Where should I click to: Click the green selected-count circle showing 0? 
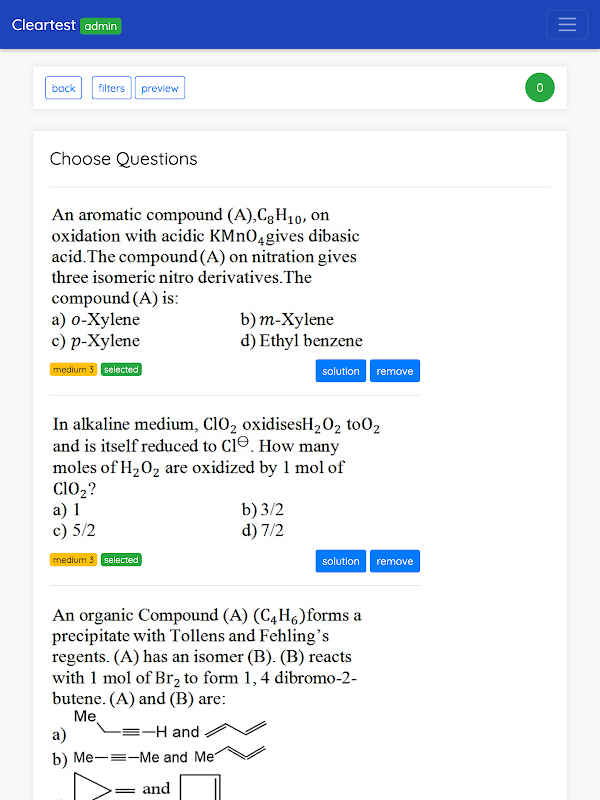540,88
